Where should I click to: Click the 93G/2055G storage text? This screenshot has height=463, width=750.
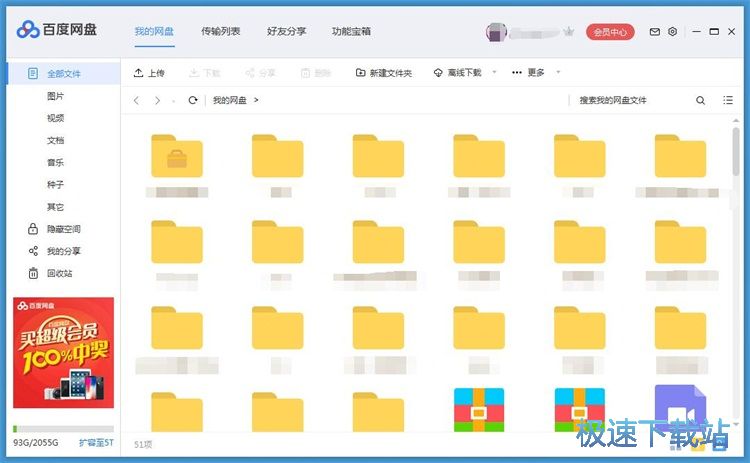click(36, 443)
